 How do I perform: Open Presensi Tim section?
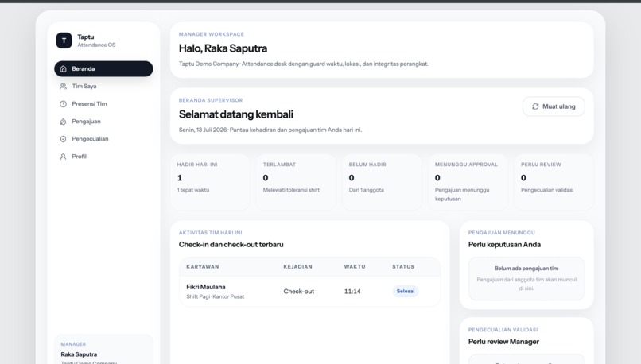tap(103, 104)
